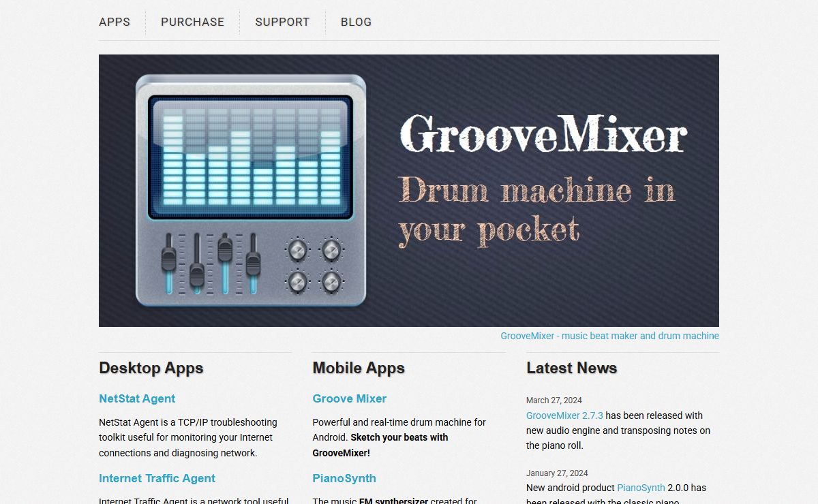Click the GrooveMixer hero banner title

(x=543, y=134)
